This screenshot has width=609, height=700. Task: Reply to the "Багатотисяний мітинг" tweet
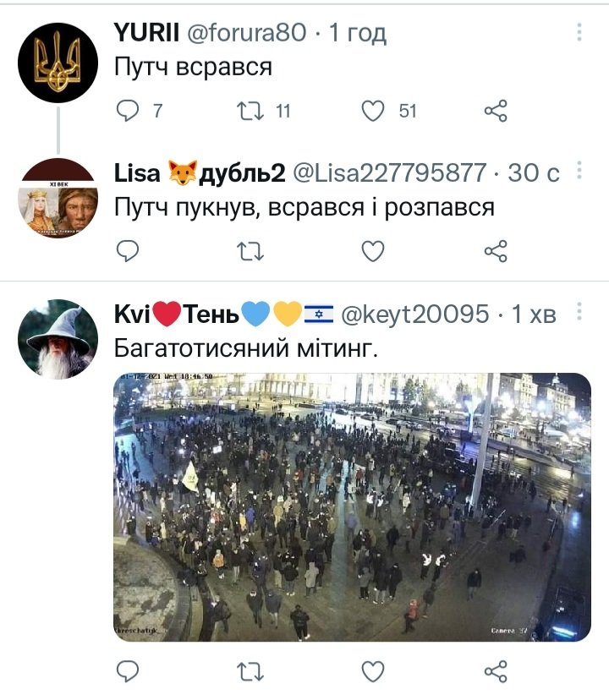pyautogui.click(x=128, y=671)
